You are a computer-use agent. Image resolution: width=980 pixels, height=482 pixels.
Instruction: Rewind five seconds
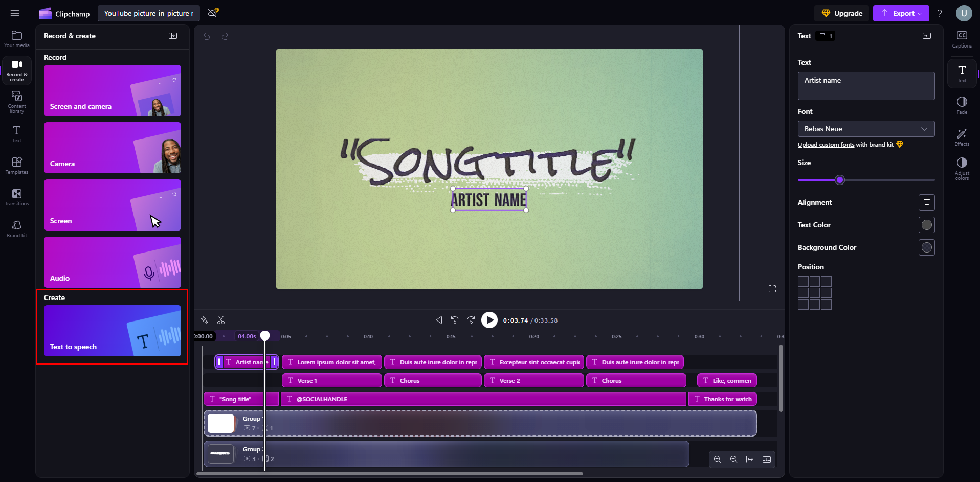(455, 320)
